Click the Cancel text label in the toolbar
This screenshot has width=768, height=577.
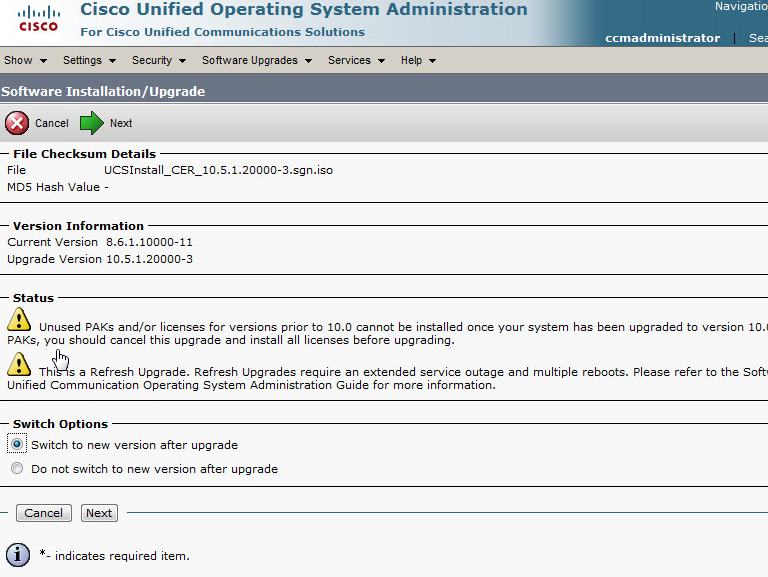click(51, 123)
